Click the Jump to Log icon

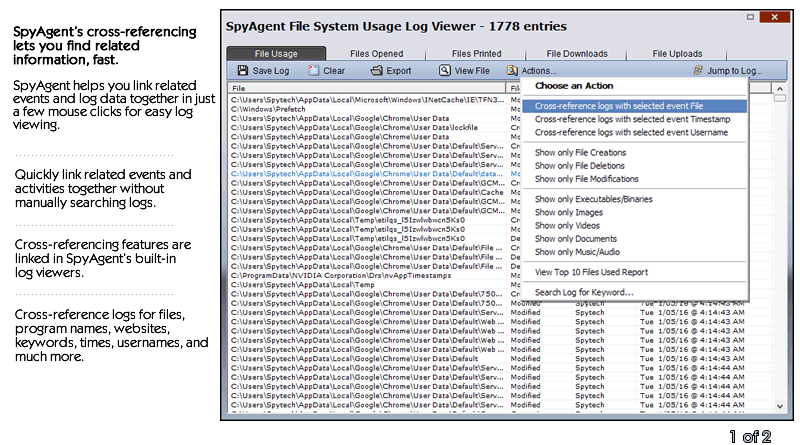(698, 70)
